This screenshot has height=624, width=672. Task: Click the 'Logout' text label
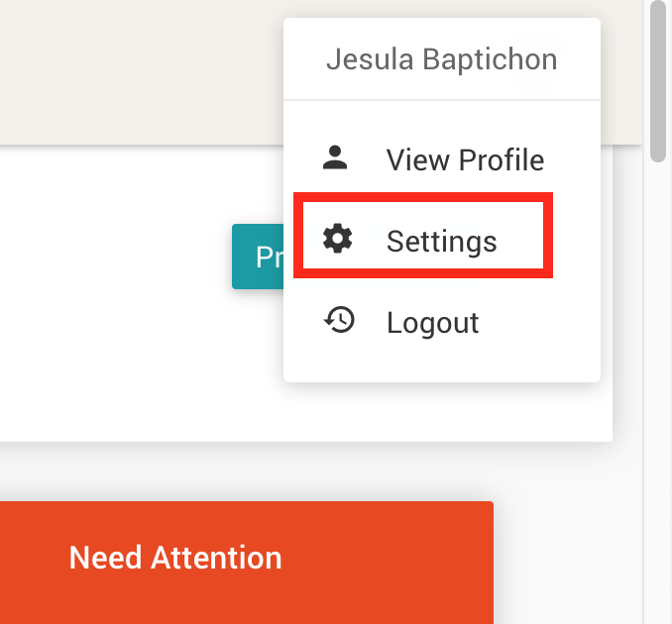coord(433,323)
